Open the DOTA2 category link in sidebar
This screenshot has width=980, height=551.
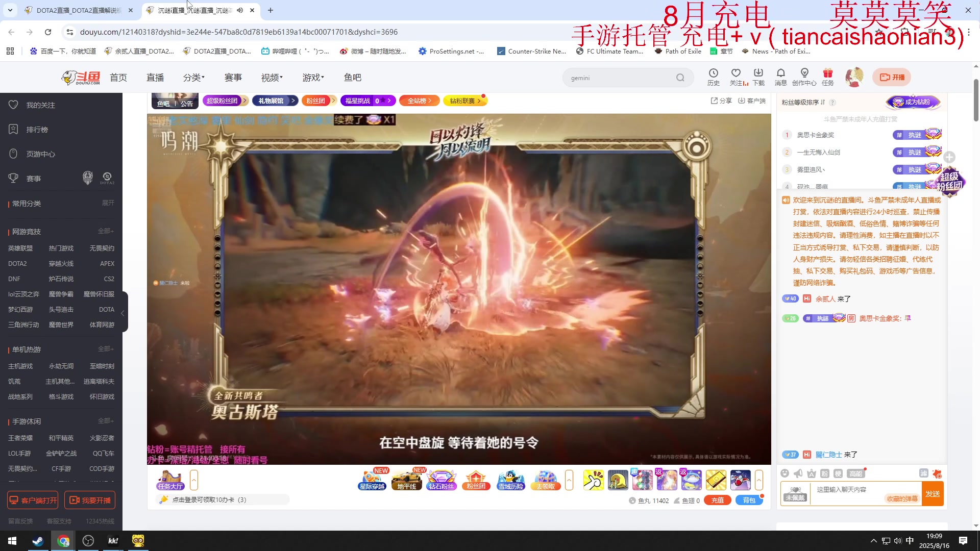tap(17, 264)
